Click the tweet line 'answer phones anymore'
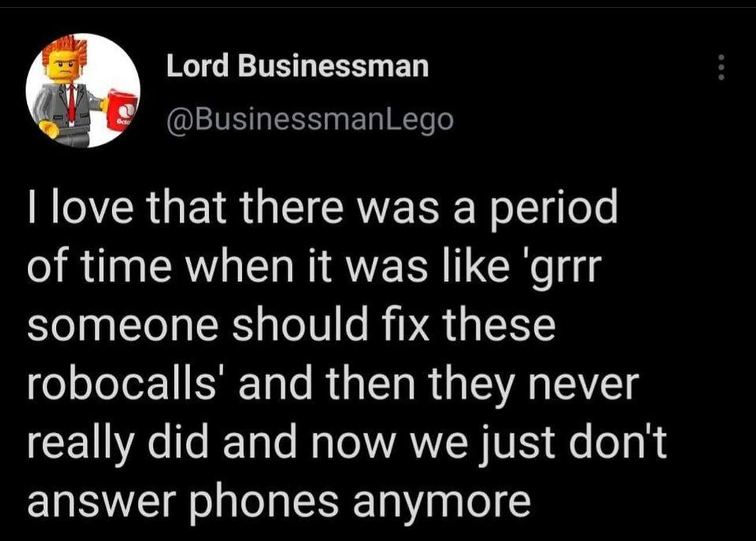The image size is (756, 541). [x=279, y=501]
